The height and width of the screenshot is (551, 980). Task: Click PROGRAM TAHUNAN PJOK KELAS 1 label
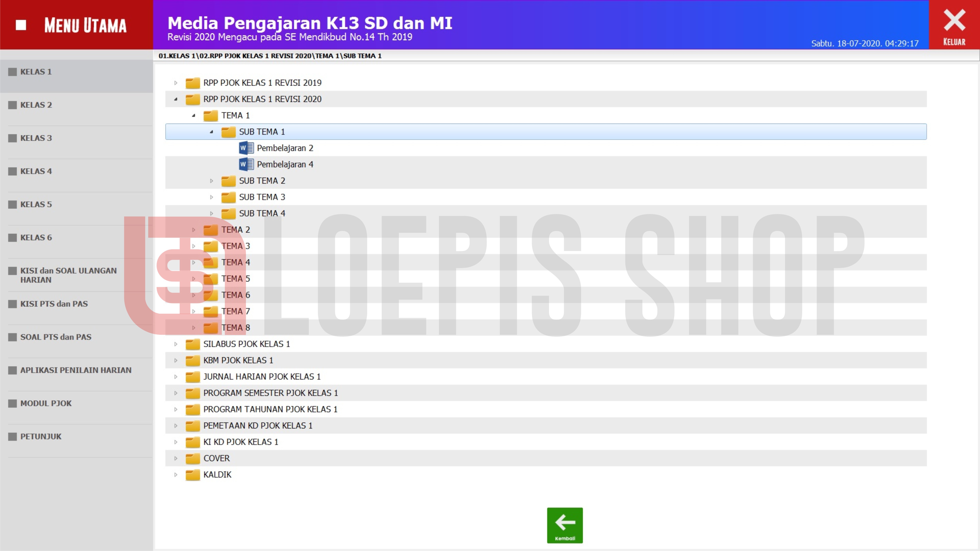270,409
